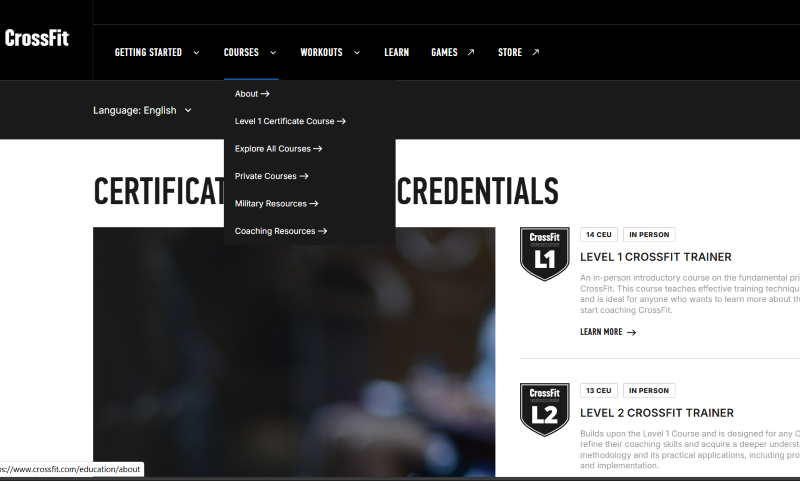Click IN PERSON tag for Level 2
Image resolution: width=800 pixels, height=481 pixels.
click(x=649, y=391)
